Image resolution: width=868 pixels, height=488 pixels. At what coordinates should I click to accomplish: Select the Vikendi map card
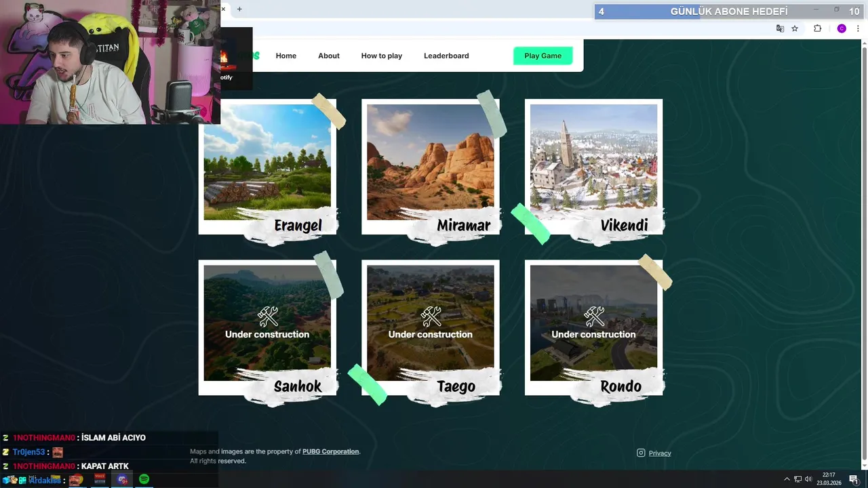[x=593, y=167]
